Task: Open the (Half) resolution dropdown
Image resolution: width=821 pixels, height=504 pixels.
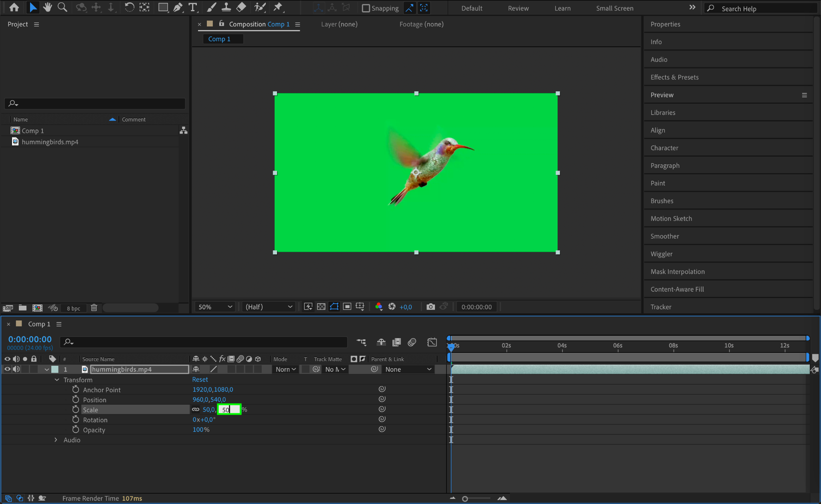Action: pyautogui.click(x=269, y=306)
